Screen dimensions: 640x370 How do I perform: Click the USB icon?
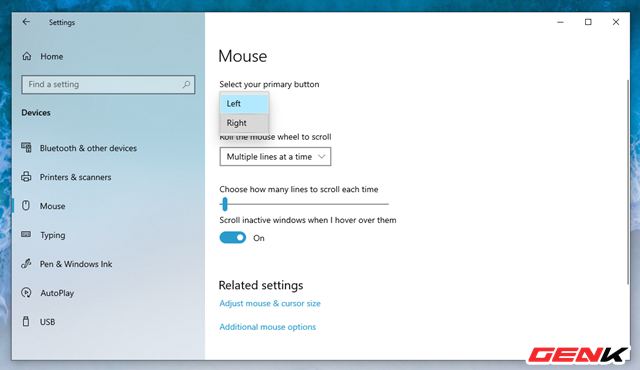coord(26,321)
